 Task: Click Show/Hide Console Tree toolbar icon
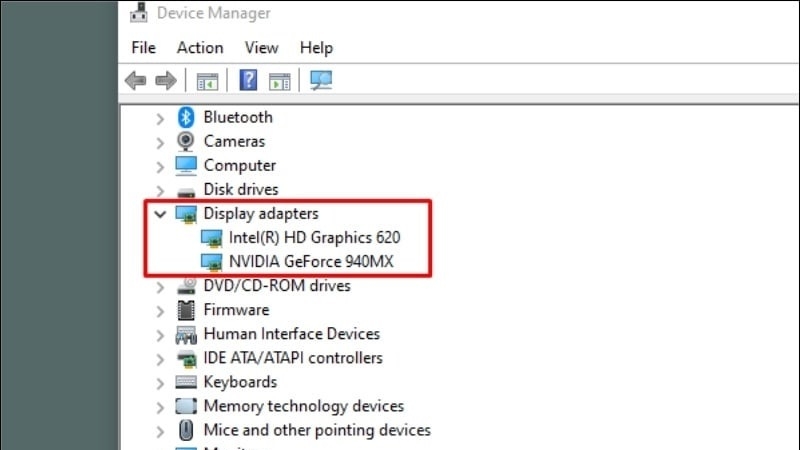207,80
